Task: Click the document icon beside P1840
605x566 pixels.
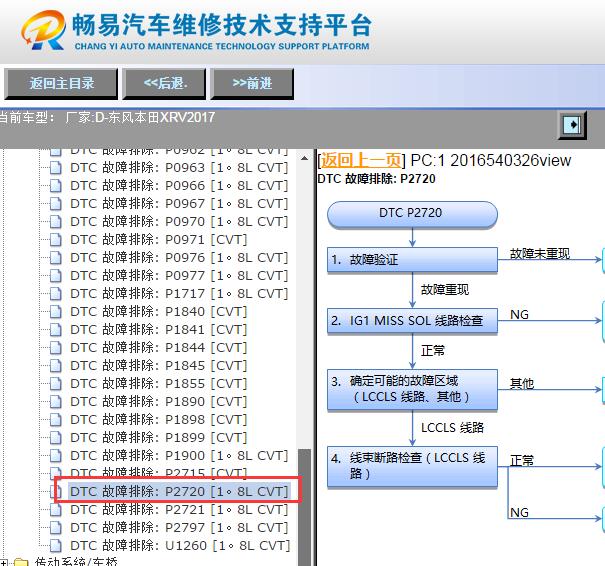Action: [x=56, y=312]
